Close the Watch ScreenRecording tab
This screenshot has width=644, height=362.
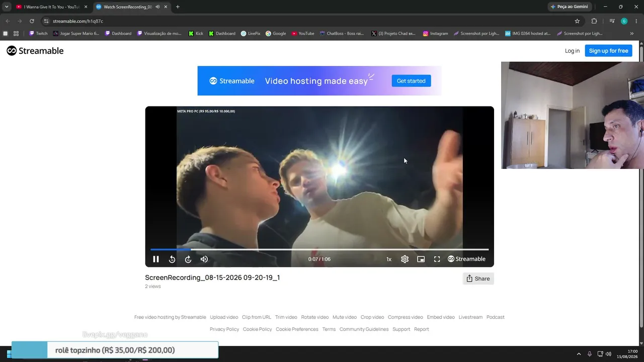166,7
